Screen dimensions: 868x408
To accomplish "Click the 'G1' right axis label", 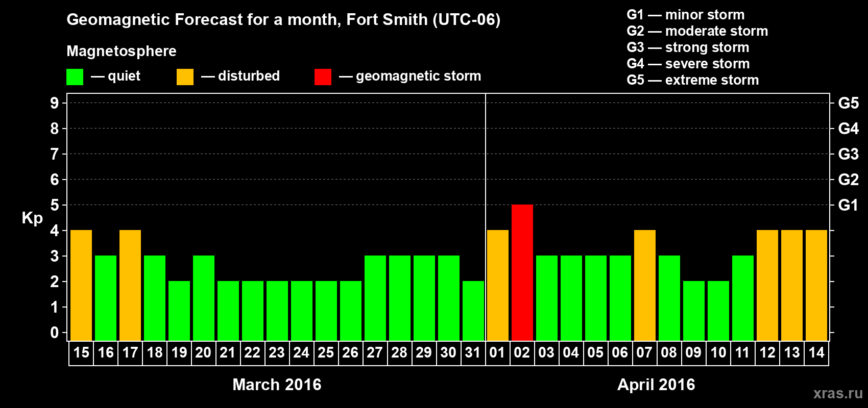I will pos(848,205).
